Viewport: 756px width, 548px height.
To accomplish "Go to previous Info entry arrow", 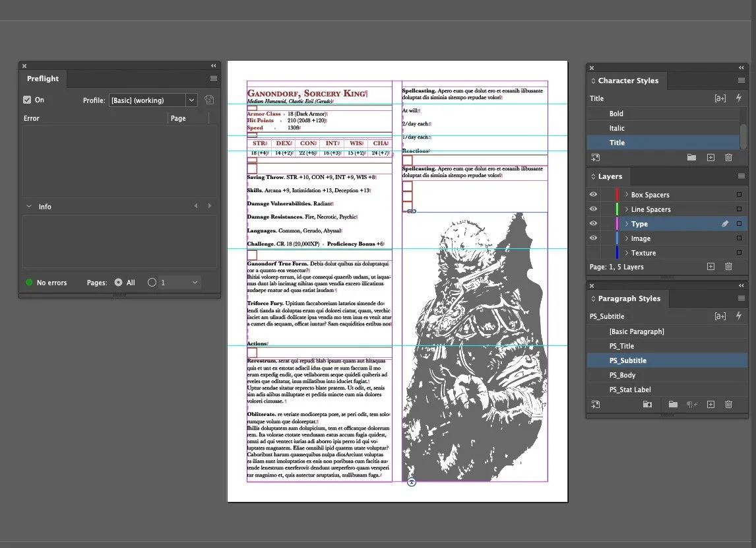I will click(196, 206).
